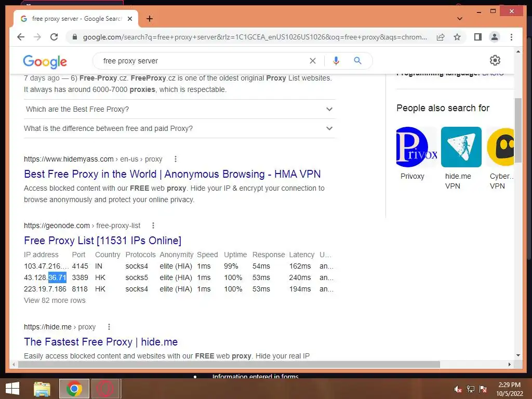This screenshot has height=399, width=532.
Task: Click 'View 82 more rows'
Action: (x=55, y=300)
